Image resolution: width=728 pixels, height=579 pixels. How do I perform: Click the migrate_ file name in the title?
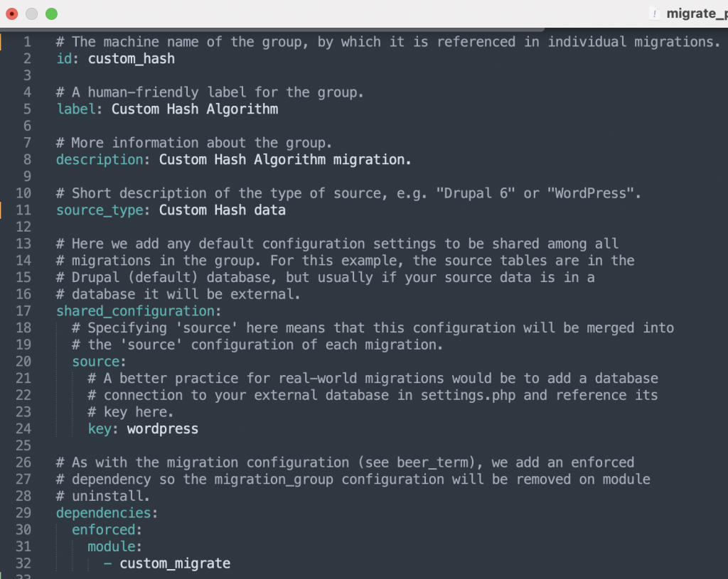pyautogui.click(x=696, y=13)
